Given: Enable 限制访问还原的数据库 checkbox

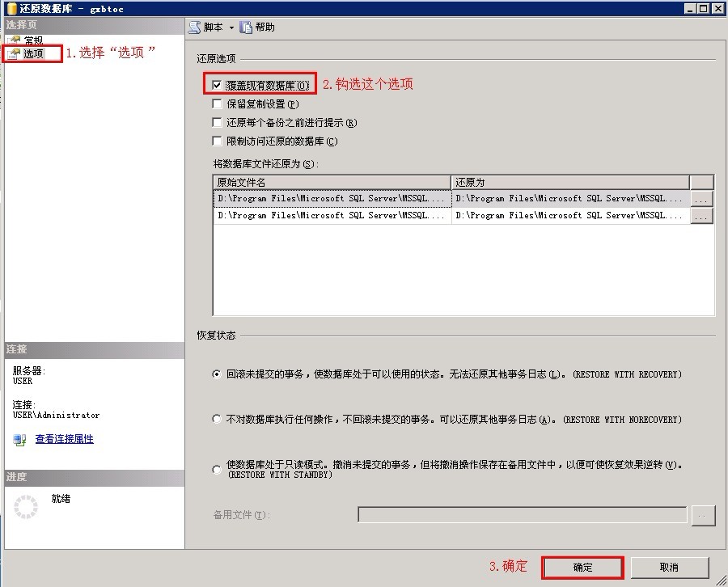Looking at the screenshot, I should tap(216, 141).
